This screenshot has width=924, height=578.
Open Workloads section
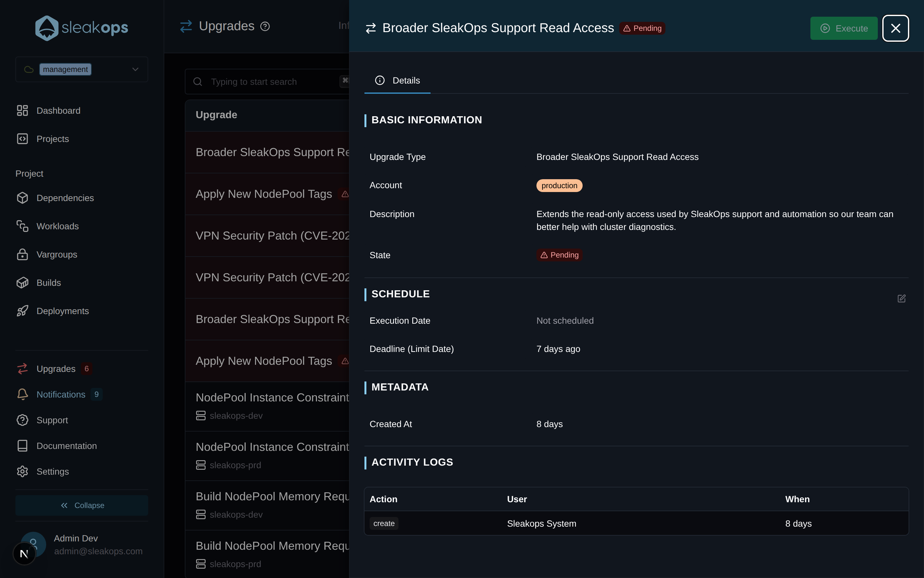58,226
